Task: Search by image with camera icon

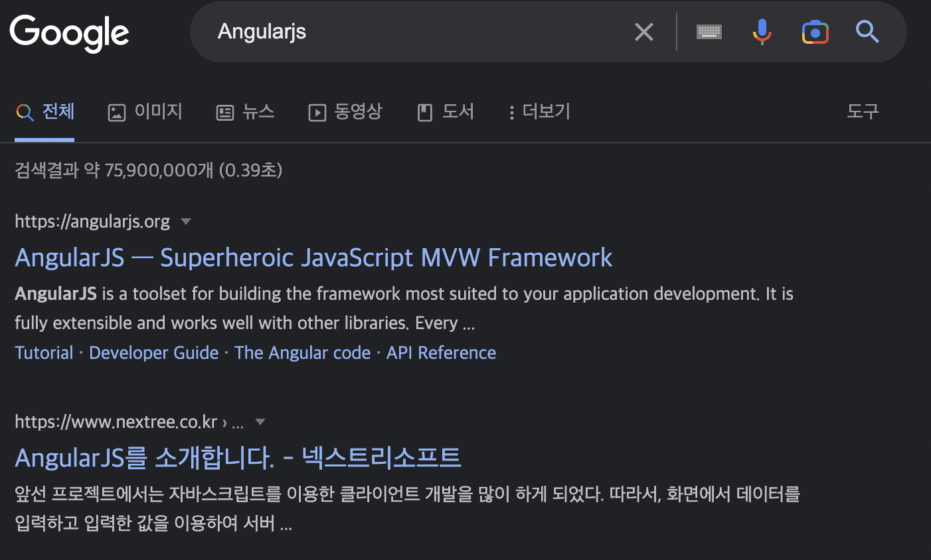Action: (x=815, y=32)
